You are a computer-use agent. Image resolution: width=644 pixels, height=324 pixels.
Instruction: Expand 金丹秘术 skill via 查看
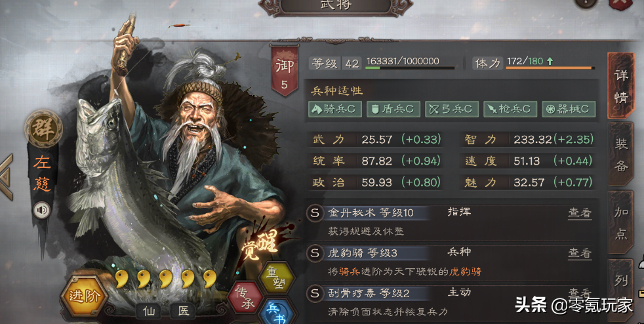tap(580, 213)
